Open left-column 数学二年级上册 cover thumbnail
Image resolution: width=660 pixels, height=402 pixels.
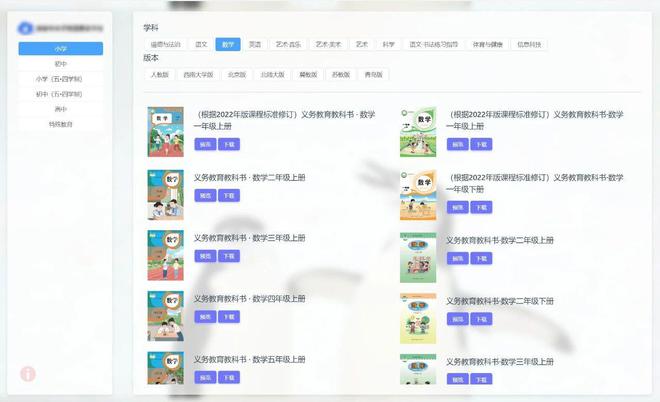(x=165, y=195)
